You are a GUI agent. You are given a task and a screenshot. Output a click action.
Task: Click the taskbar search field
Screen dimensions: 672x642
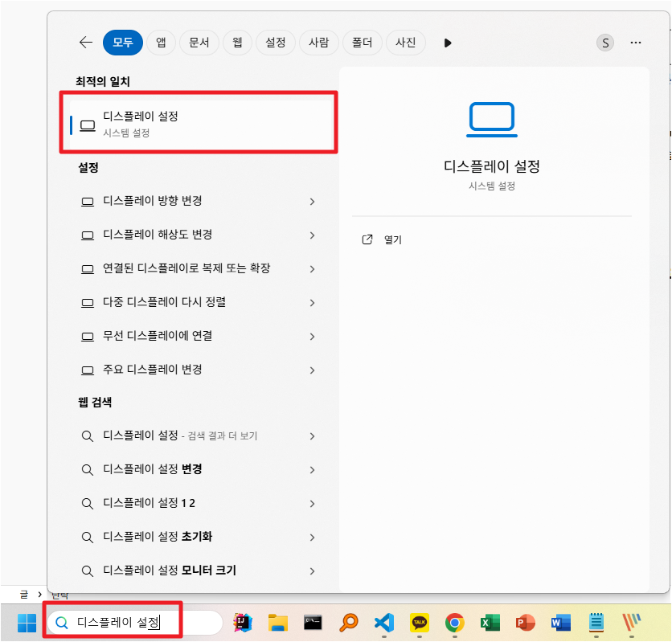click(134, 623)
